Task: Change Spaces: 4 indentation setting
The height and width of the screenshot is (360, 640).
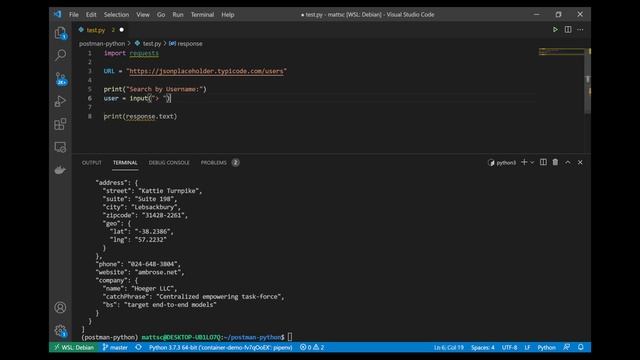Action: click(x=483, y=347)
